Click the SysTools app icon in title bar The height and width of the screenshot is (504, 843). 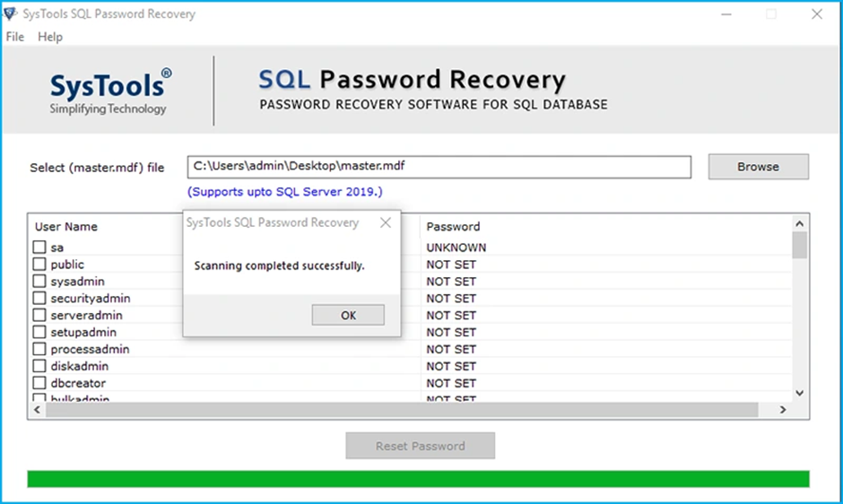click(x=12, y=14)
